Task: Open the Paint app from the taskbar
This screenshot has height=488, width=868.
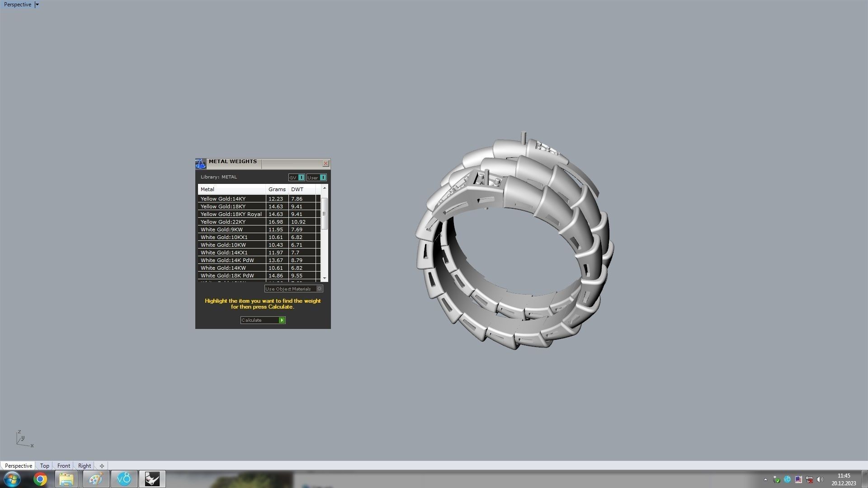Action: click(95, 479)
